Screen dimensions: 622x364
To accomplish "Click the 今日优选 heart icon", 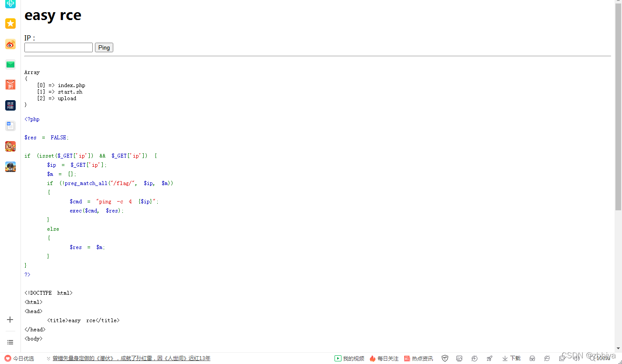I will 7,358.
